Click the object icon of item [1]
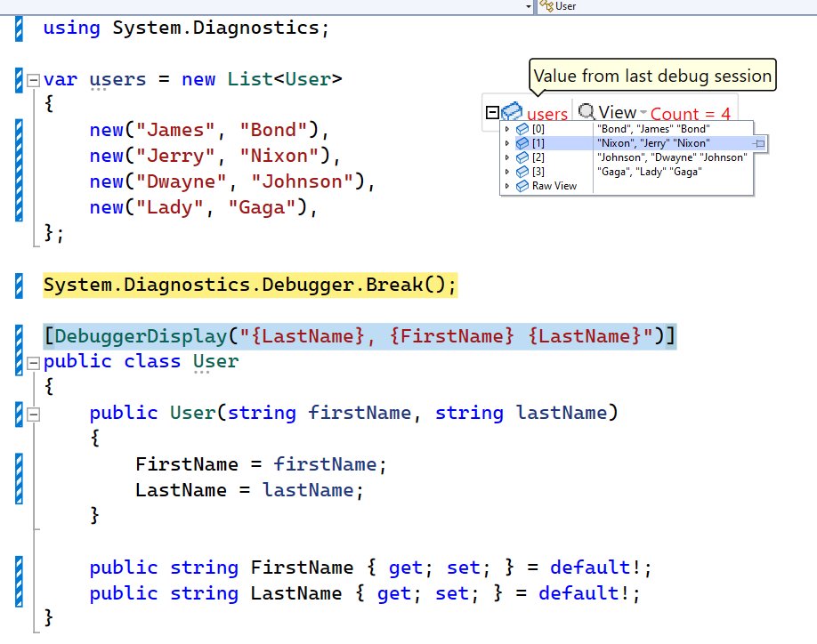Screen dimensions: 817x644 522,142
